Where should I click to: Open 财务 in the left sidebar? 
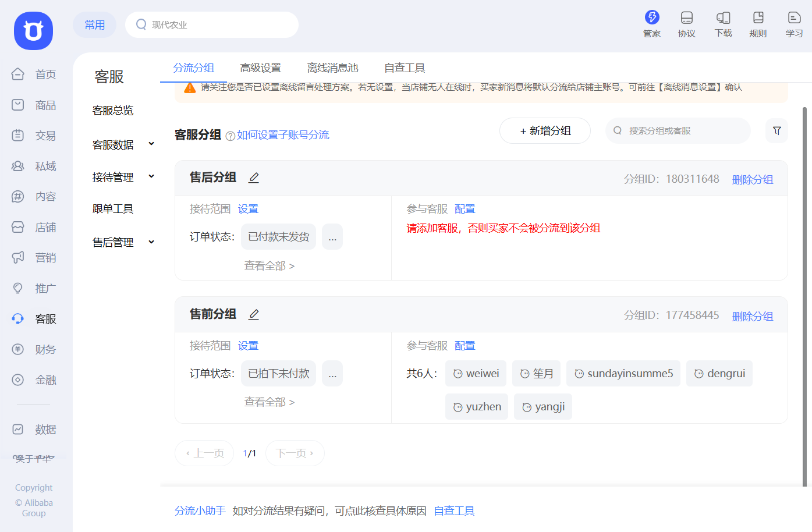[34, 350]
